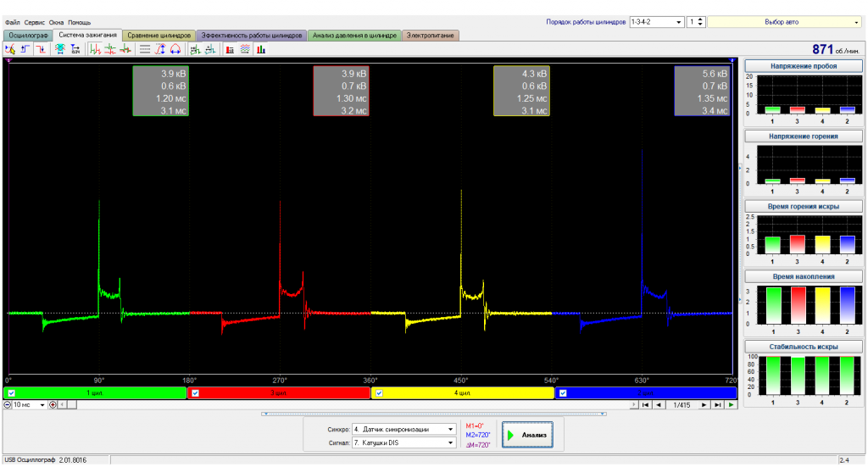Click the green 1 цил. cylinder bar
The height and width of the screenshot is (467, 868).
pyautogui.click(x=95, y=393)
